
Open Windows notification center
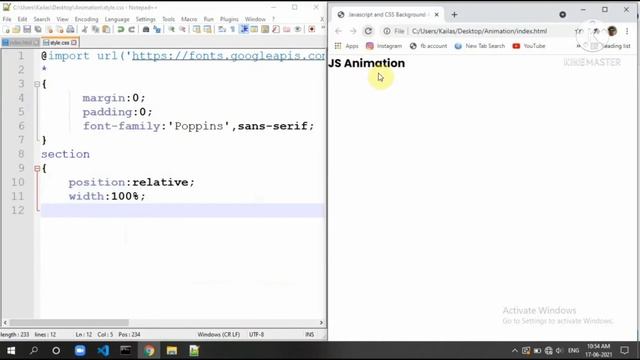624,351
